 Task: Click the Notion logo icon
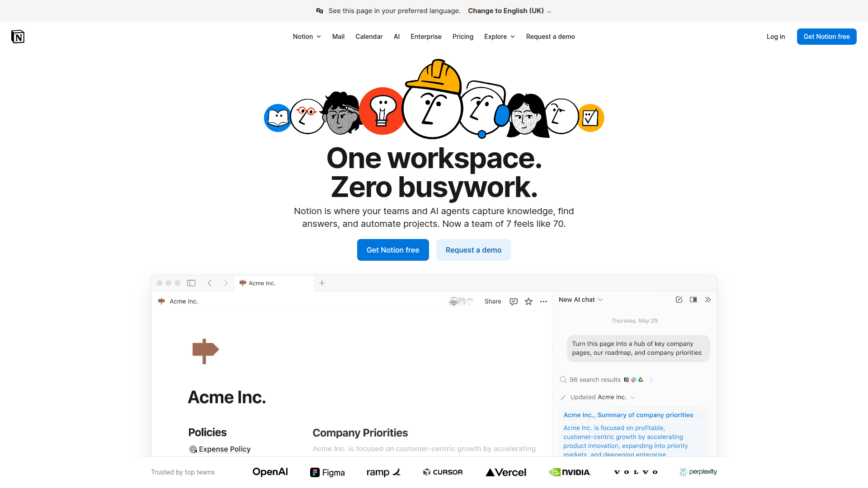point(18,37)
